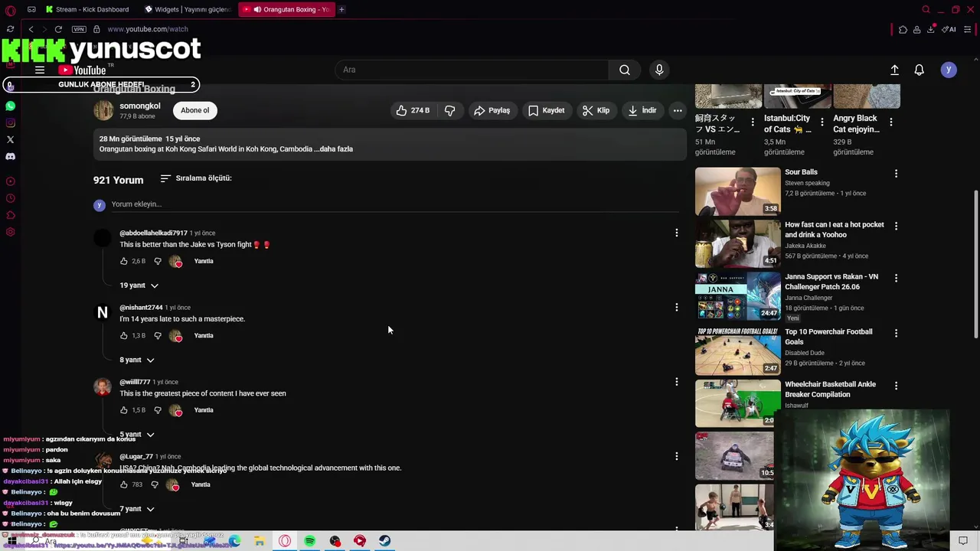Open the options menu on @abdoellahelkadi7917's comment

click(x=676, y=233)
